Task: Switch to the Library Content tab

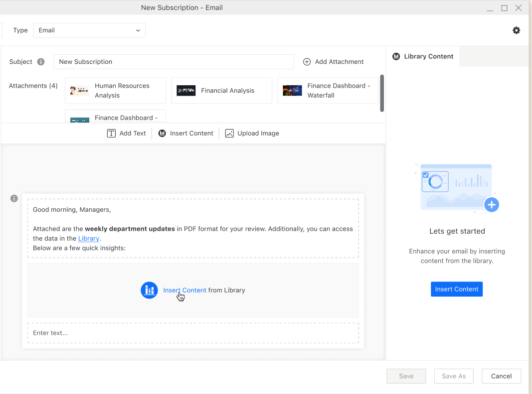Action: [423, 56]
